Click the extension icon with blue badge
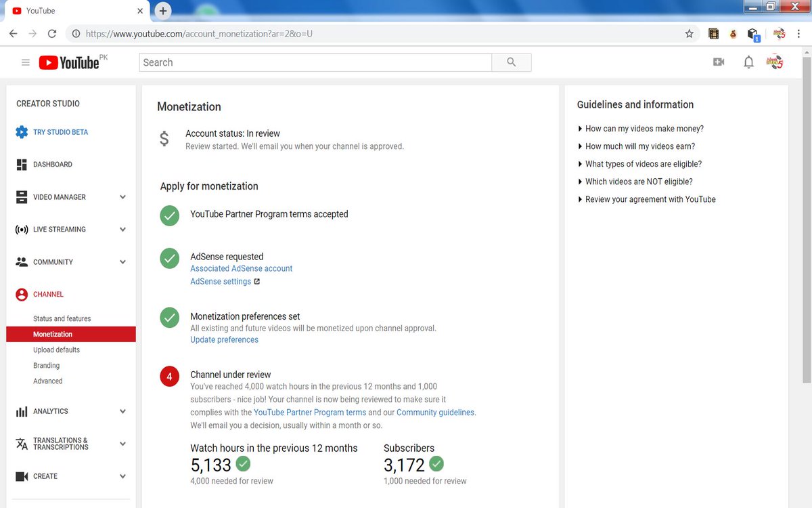The image size is (812, 508). (753, 34)
